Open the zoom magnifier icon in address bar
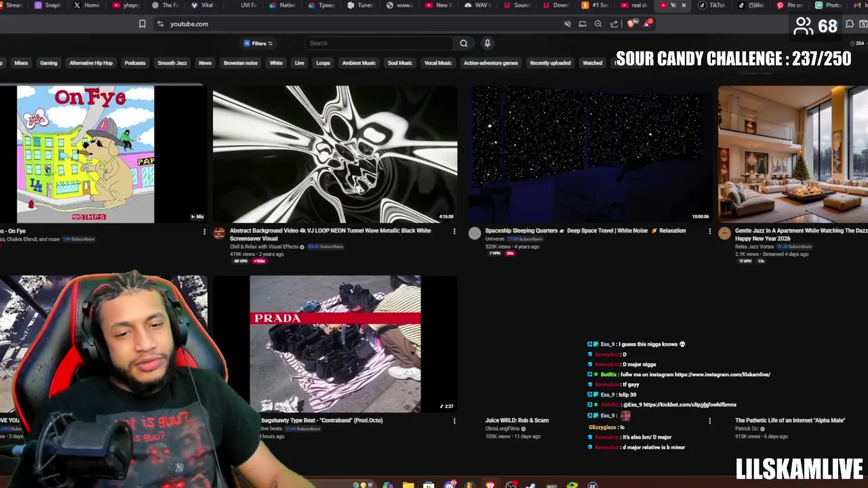 [x=598, y=24]
